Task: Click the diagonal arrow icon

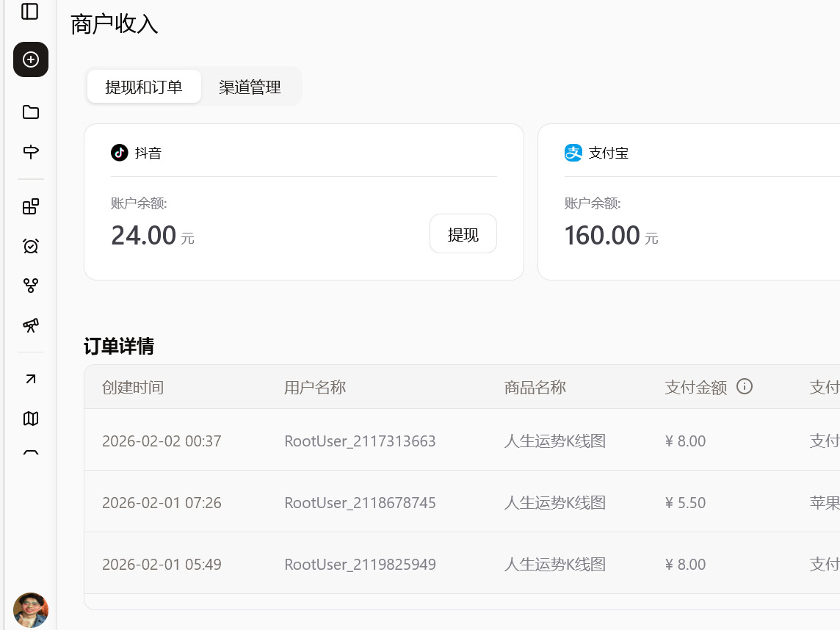Action: coord(31,379)
